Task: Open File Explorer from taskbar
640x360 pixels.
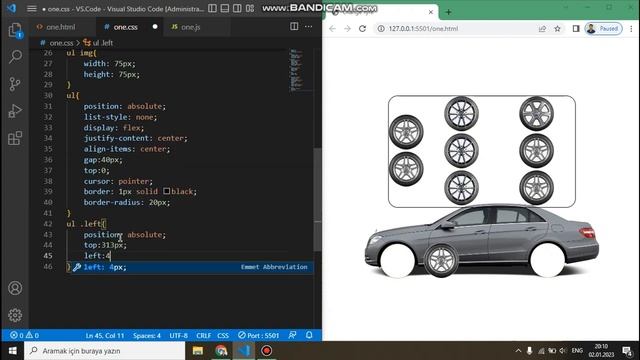Action: [x=198, y=351]
